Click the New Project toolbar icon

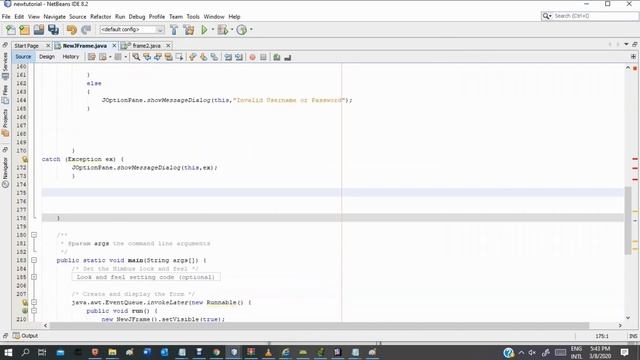(24, 30)
